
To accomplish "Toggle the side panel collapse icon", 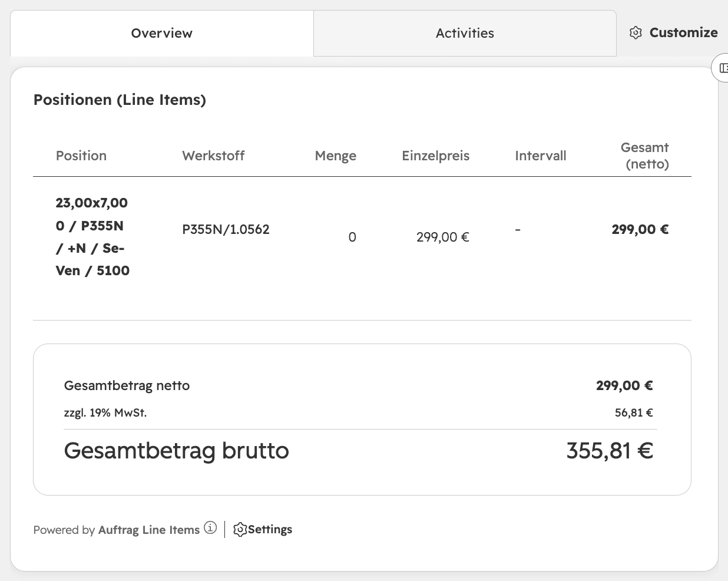I will 723,68.
